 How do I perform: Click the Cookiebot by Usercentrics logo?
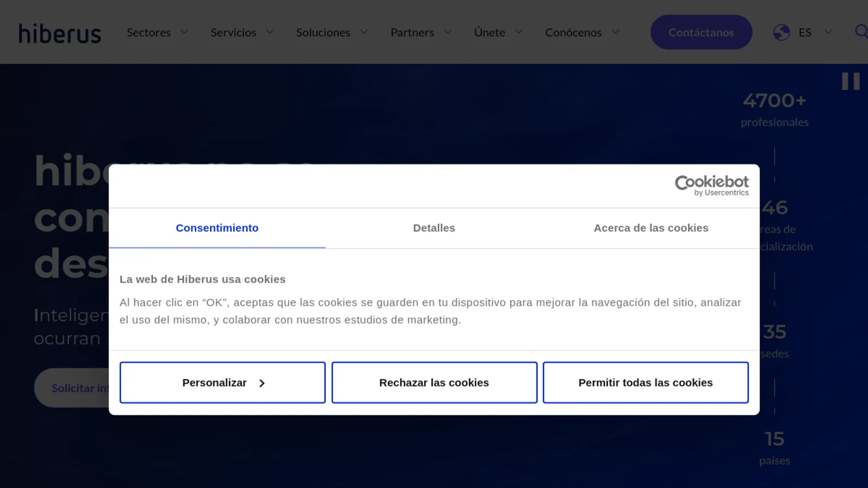point(711,185)
